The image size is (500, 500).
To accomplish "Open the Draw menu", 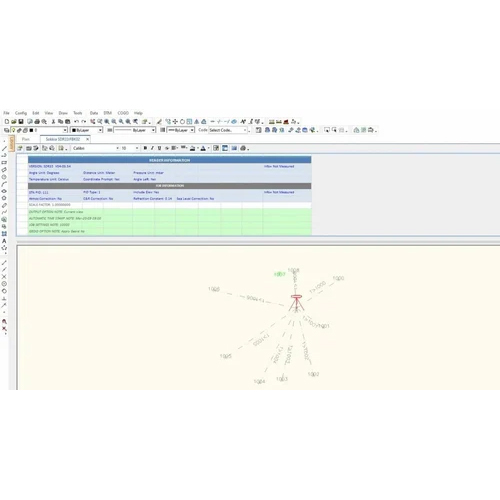I will (x=63, y=113).
